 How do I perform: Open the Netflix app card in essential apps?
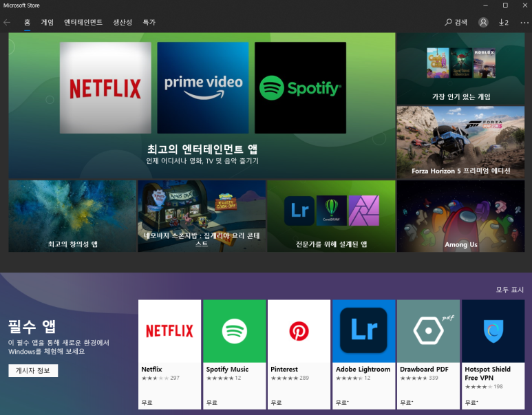pos(169,354)
